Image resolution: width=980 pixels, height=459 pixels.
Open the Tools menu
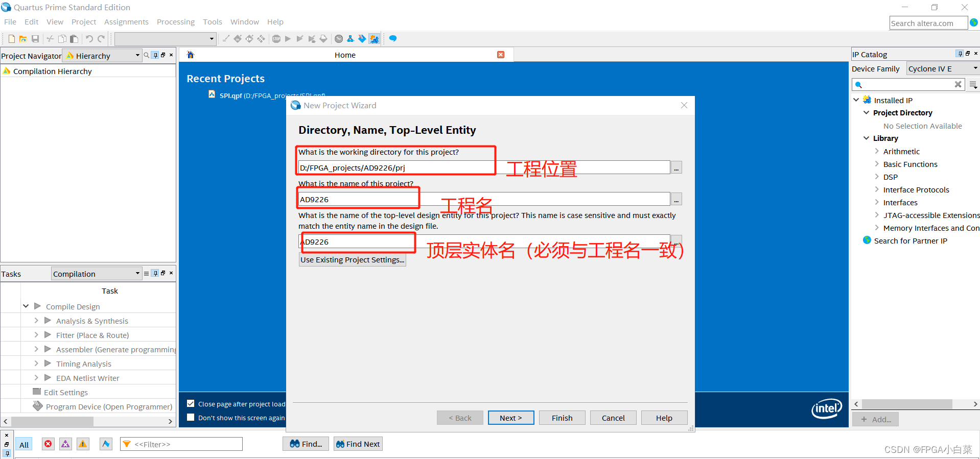pos(213,21)
